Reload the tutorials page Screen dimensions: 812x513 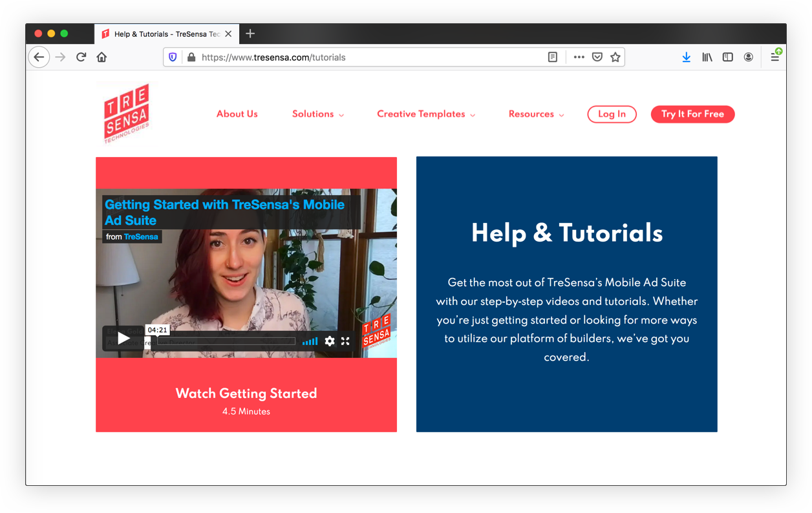(x=81, y=57)
